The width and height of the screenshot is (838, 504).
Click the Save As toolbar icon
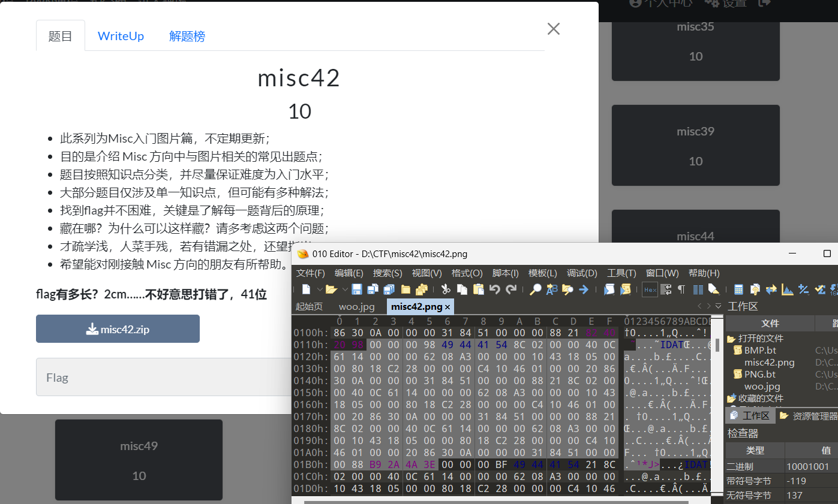pos(373,289)
